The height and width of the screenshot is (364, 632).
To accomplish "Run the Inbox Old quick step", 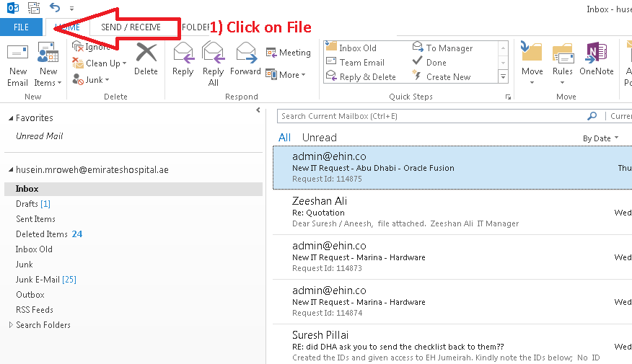I will (x=351, y=48).
